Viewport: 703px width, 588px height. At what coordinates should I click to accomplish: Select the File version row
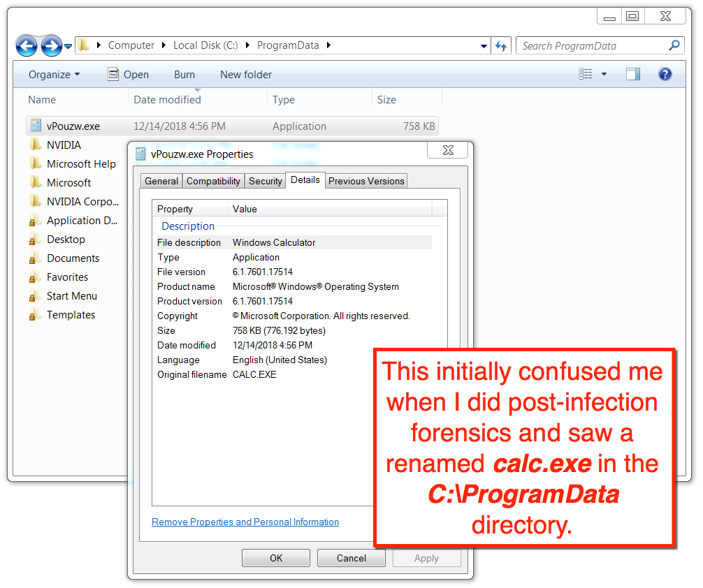[x=293, y=272]
